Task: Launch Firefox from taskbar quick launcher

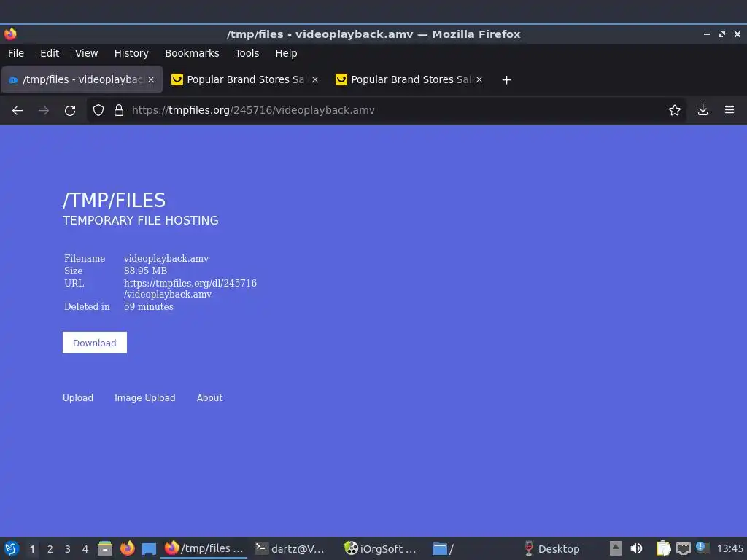Action: (x=127, y=548)
